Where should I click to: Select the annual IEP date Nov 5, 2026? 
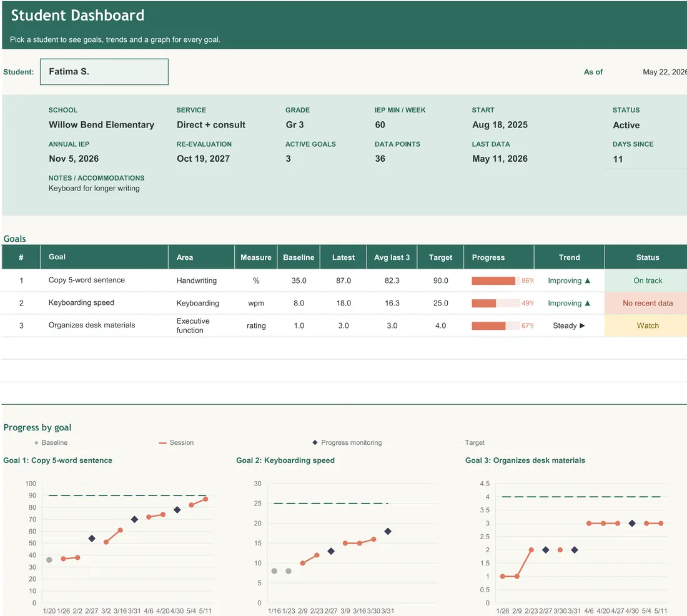pos(74,159)
